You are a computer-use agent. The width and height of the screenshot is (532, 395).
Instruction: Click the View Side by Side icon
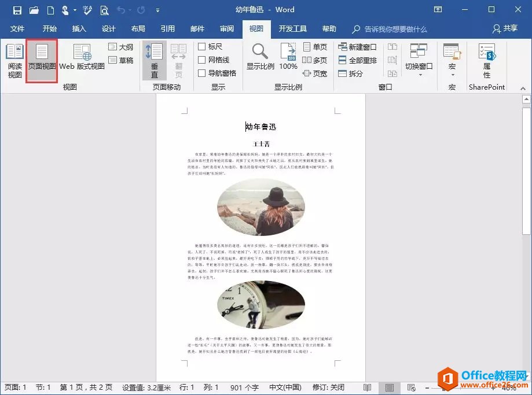click(x=392, y=47)
